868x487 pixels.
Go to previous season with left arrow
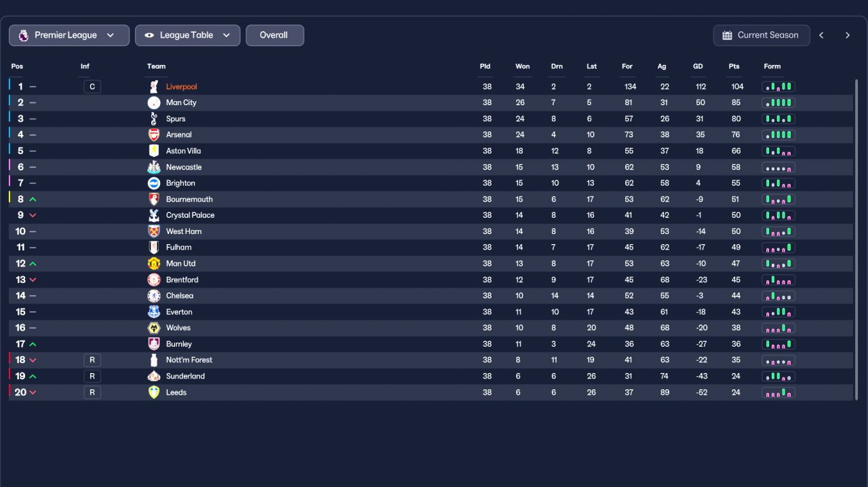click(x=821, y=35)
